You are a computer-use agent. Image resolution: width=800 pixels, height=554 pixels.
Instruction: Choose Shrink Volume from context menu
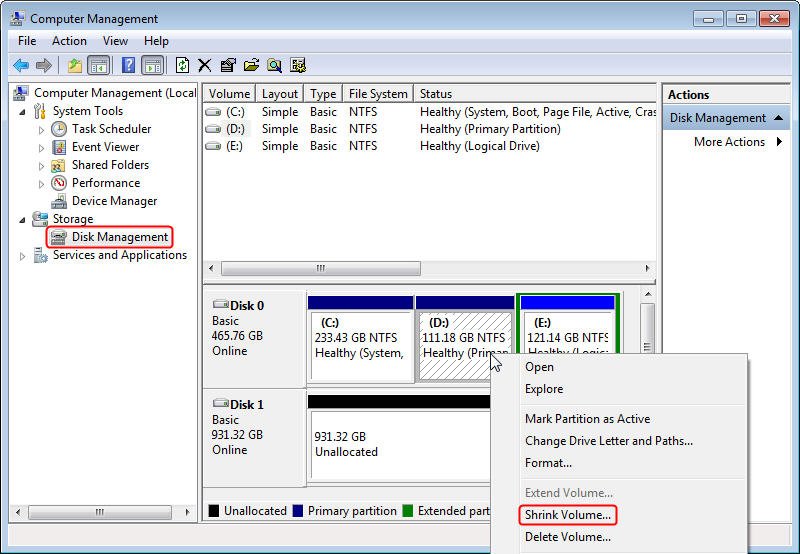coord(568,515)
